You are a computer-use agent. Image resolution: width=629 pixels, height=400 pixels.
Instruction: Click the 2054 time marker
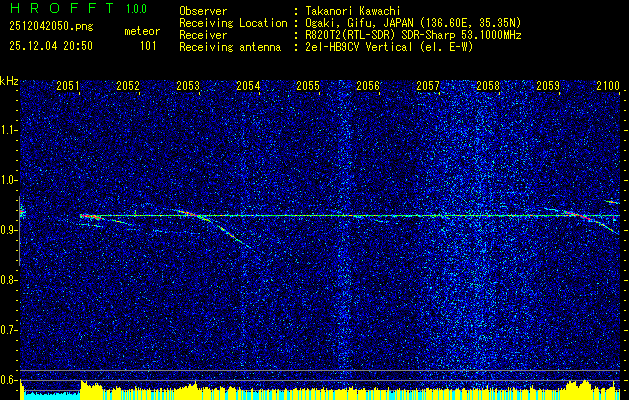248,86
